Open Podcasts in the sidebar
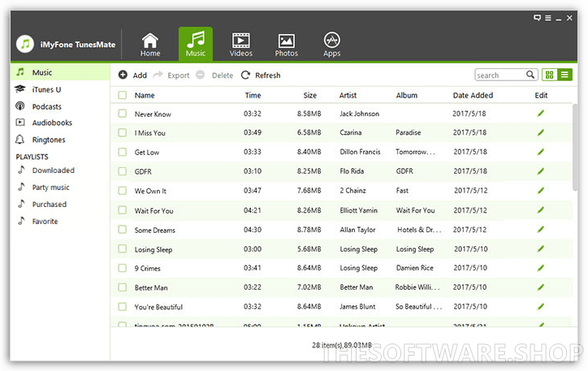Screen dimensions: 588x371 tap(46, 106)
